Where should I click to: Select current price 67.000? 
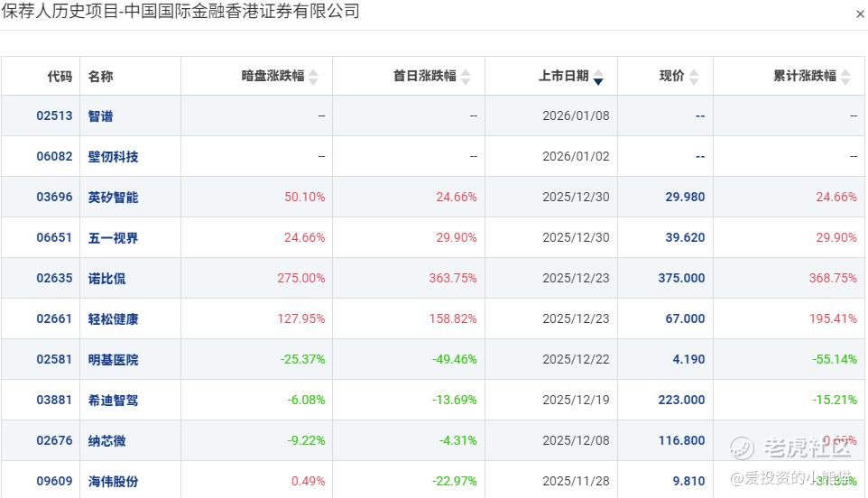click(x=685, y=318)
